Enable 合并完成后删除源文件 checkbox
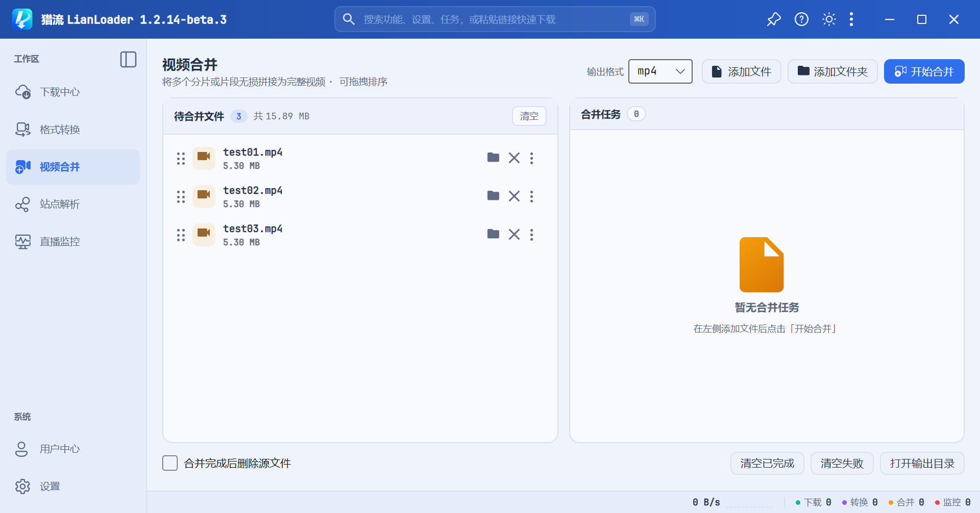 [x=170, y=463]
